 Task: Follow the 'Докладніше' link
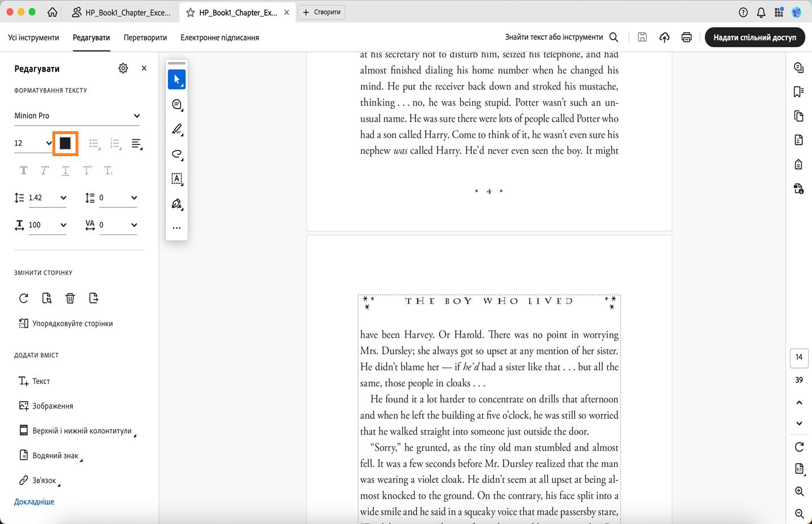pos(34,501)
